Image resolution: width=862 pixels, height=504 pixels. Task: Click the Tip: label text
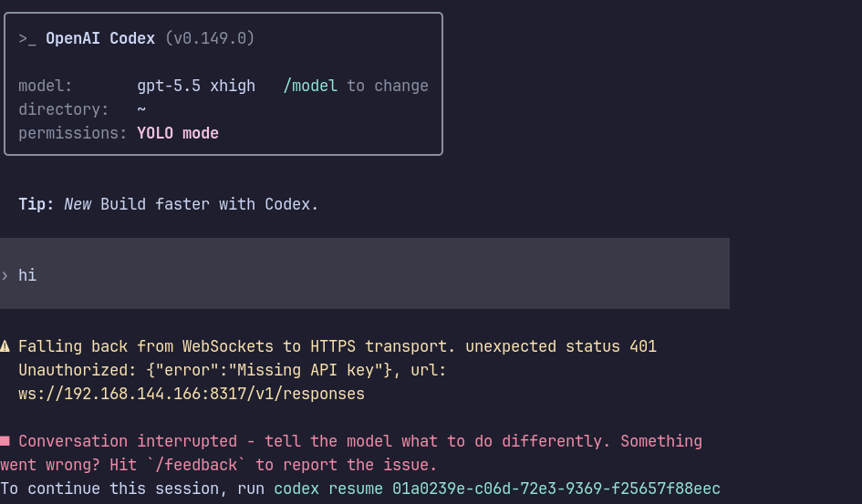pyautogui.click(x=36, y=204)
